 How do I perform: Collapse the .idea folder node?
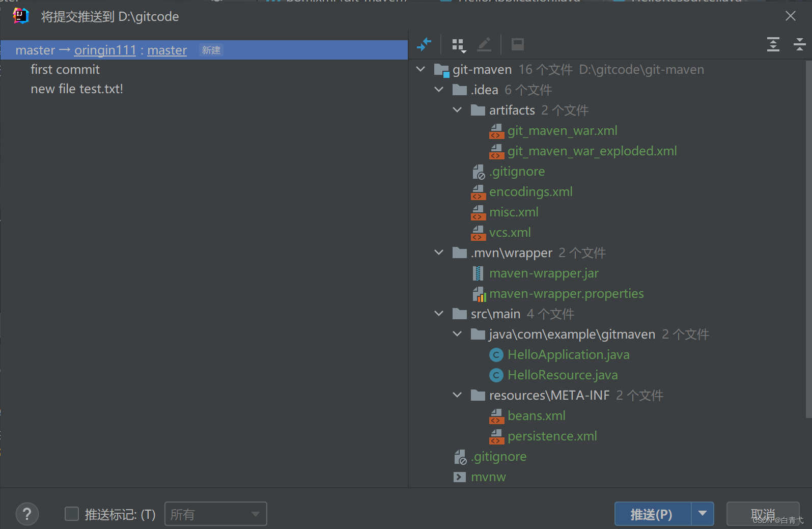(x=439, y=90)
